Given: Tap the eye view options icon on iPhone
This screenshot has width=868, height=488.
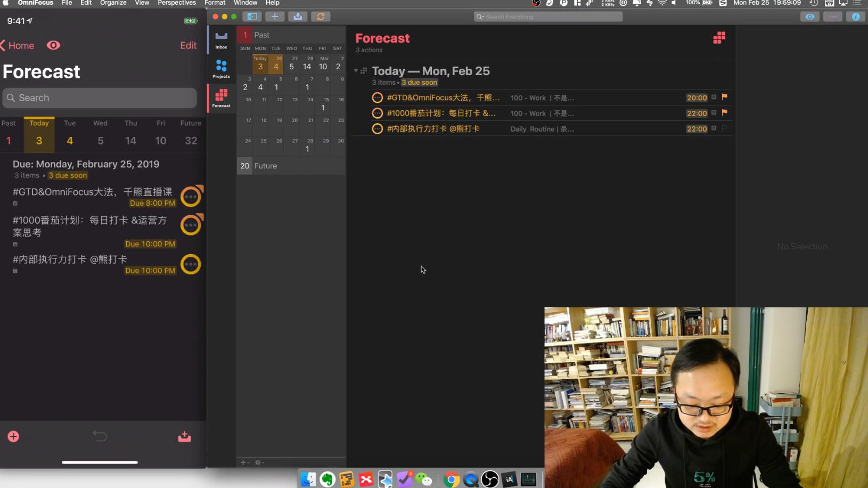Looking at the screenshot, I should [x=53, y=45].
